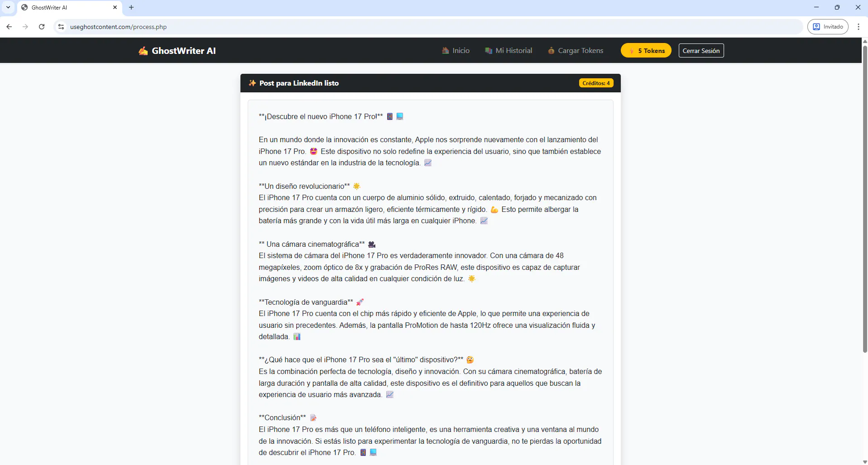The height and width of the screenshot is (465, 868).
Task: Click the scroll up arrow
Action: pyautogui.click(x=865, y=41)
